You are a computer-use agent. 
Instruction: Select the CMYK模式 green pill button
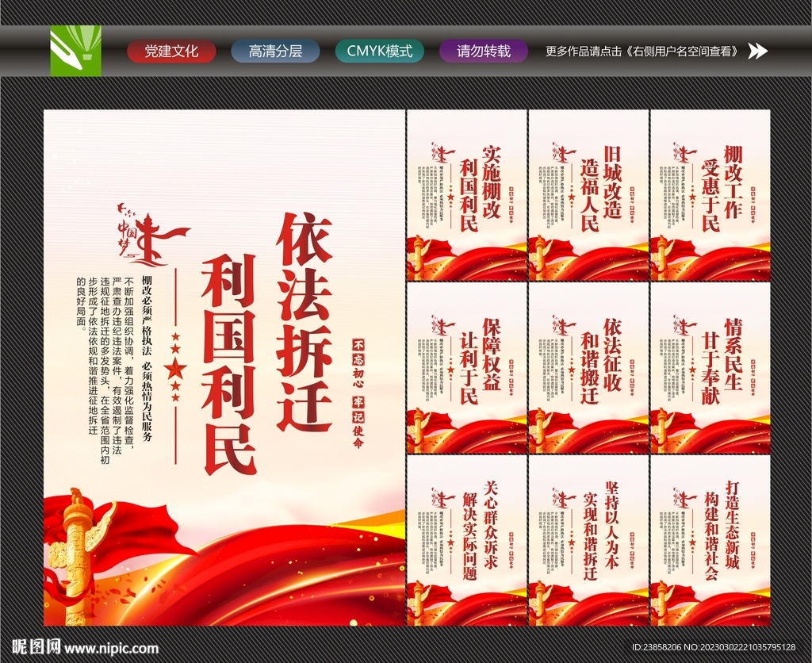point(380,51)
